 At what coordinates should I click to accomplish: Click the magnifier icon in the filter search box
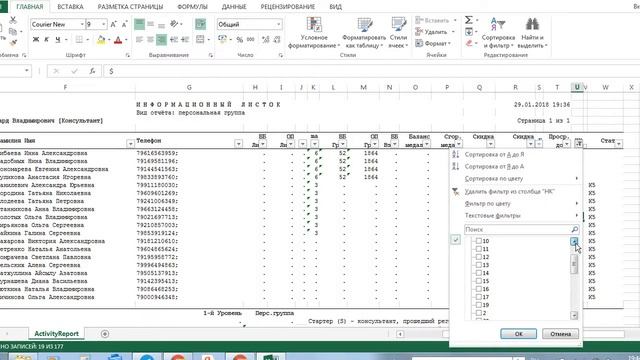574,229
